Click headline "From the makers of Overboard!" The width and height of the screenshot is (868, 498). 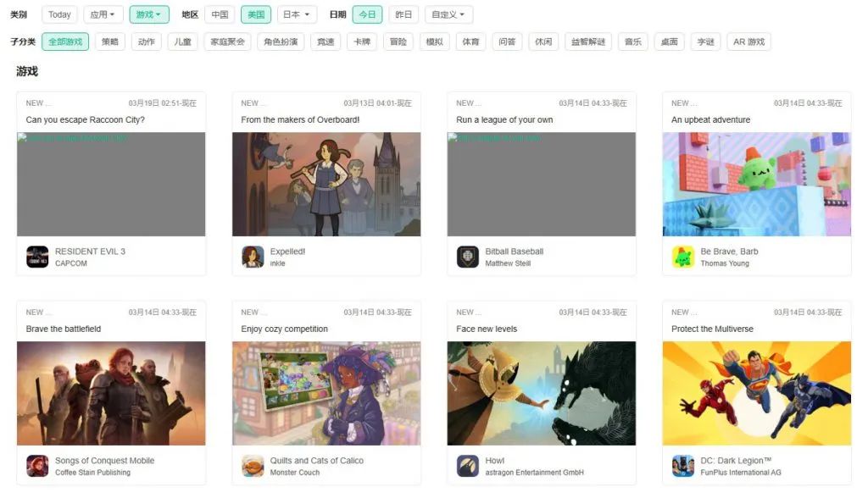(300, 119)
